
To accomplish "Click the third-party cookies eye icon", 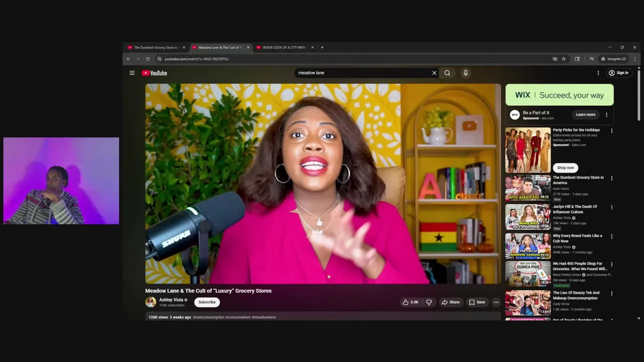I will [555, 59].
